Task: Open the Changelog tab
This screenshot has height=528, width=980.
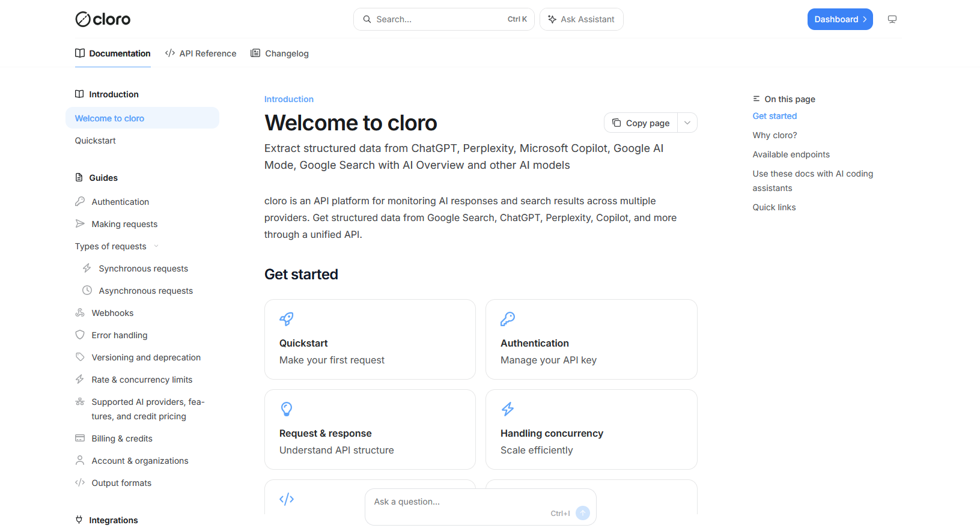Action: [280, 53]
